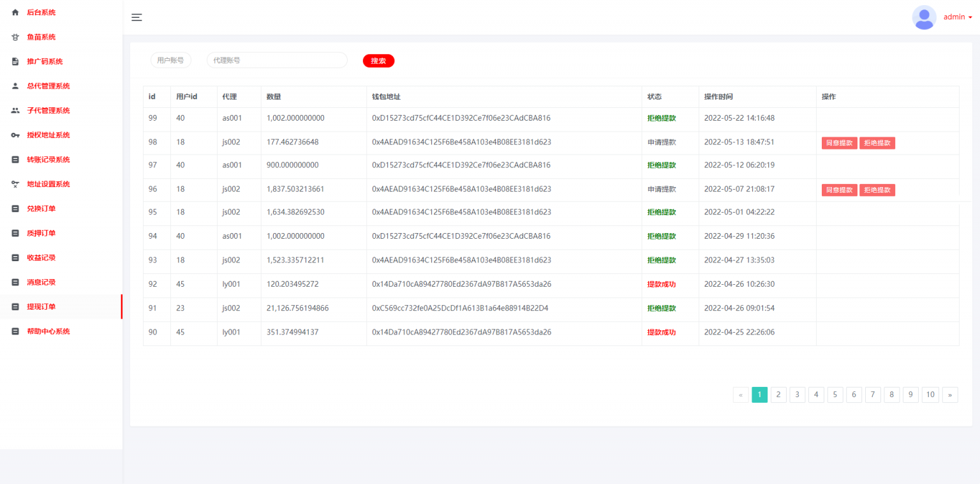Click the next page » arrow
The width and height of the screenshot is (980, 484).
pyautogui.click(x=949, y=395)
